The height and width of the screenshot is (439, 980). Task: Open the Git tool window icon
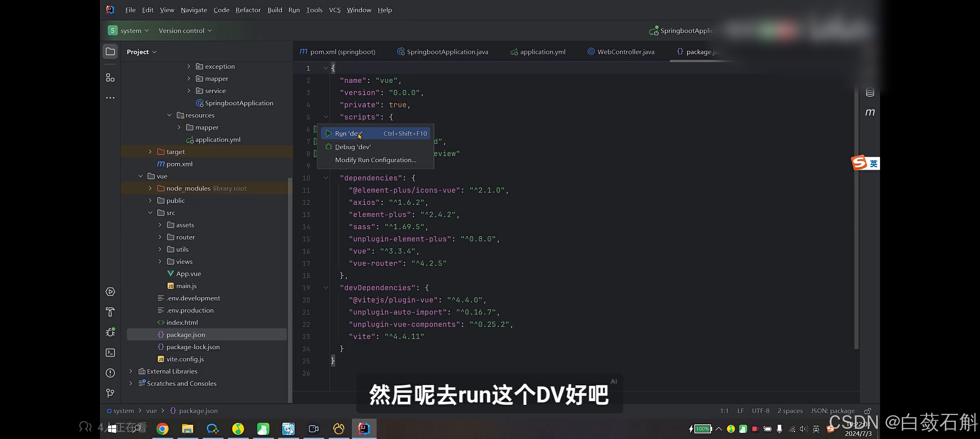(110, 393)
